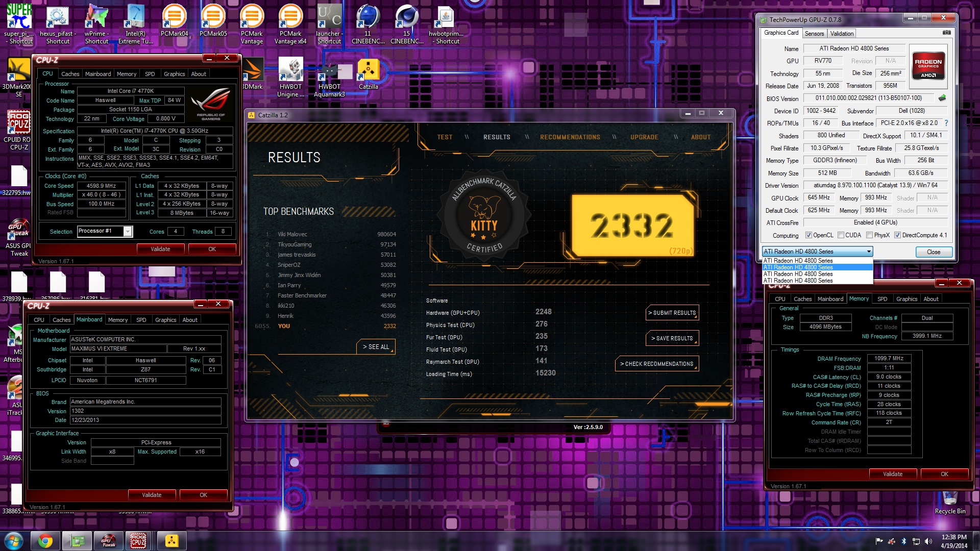The image size is (980, 551).
Task: Toggle the DirectCompute 4.1 checkbox
Action: pyautogui.click(x=897, y=235)
